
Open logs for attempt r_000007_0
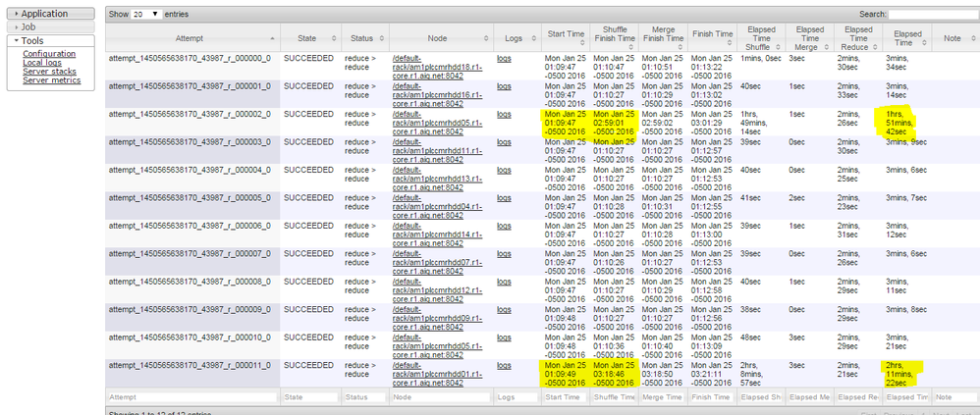pyautogui.click(x=504, y=253)
